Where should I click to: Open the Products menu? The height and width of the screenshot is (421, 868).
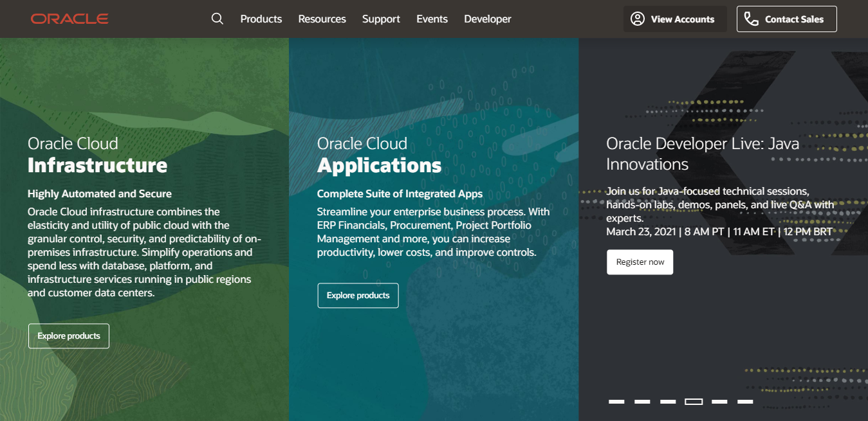tap(261, 19)
